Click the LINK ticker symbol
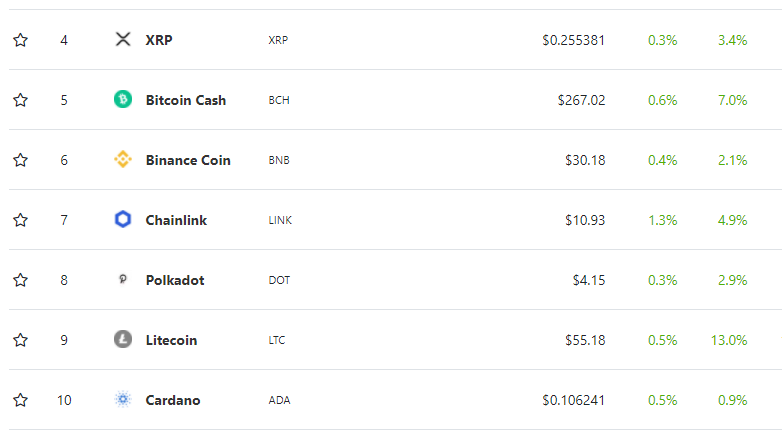This screenshot has height=438, width=782. (280, 220)
